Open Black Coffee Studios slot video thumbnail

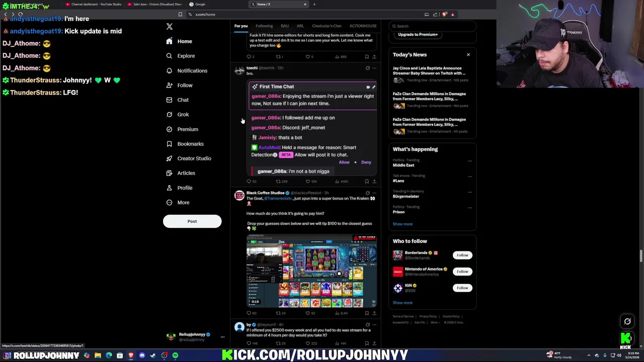coord(311,270)
